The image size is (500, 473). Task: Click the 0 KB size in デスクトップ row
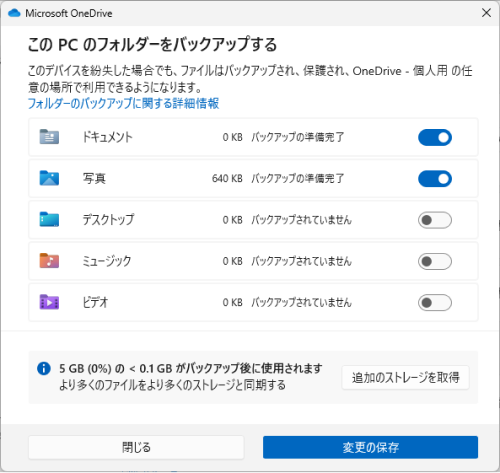click(233, 220)
